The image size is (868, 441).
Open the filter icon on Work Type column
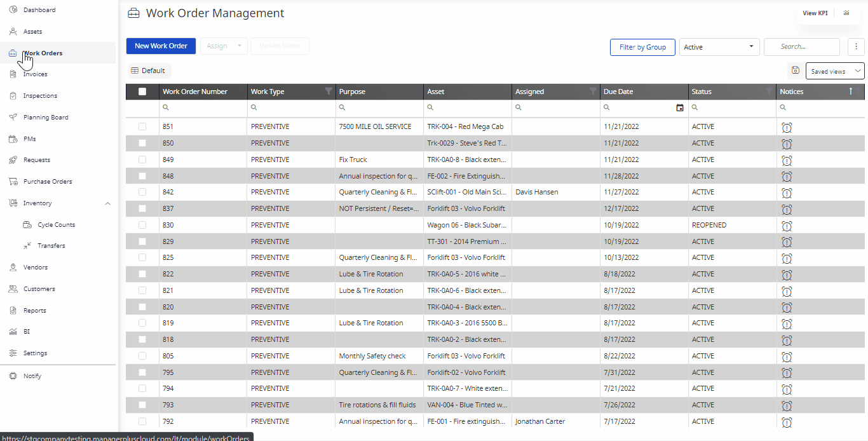pos(329,92)
